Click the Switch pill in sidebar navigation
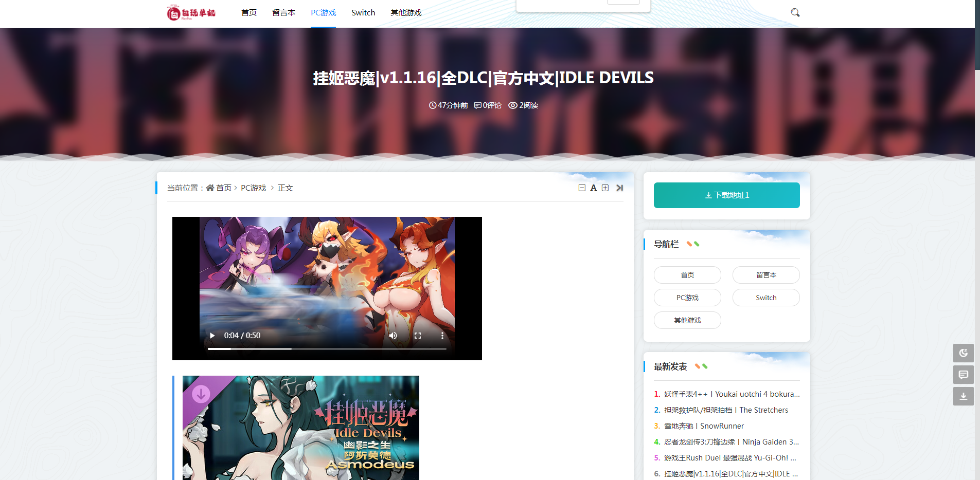Viewport: 980px width, 480px height. [x=766, y=298]
